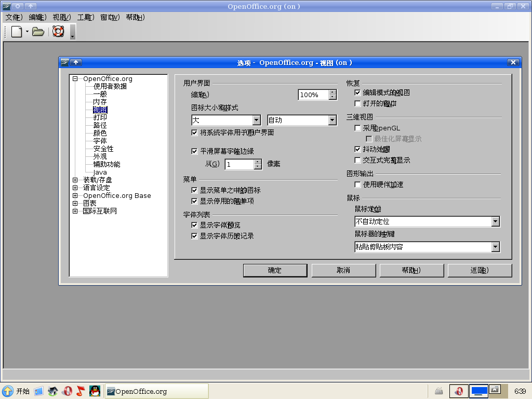Click the 确定 button
The image size is (532, 399).
(275, 270)
